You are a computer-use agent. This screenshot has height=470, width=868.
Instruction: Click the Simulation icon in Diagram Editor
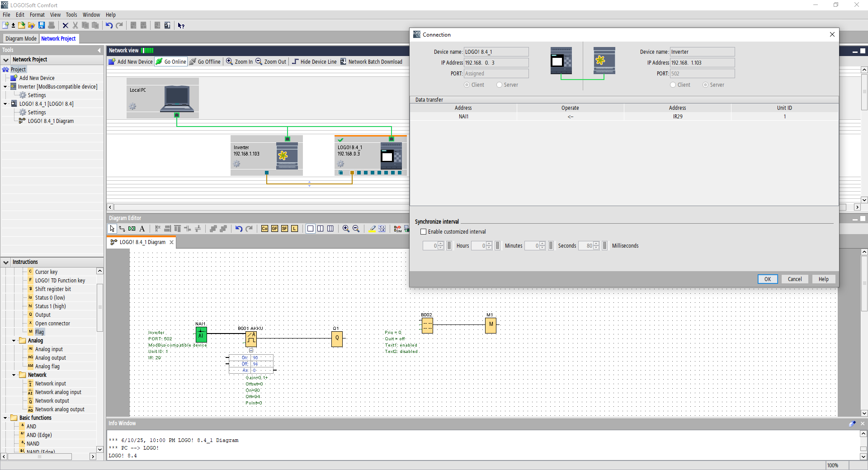pyautogui.click(x=397, y=229)
